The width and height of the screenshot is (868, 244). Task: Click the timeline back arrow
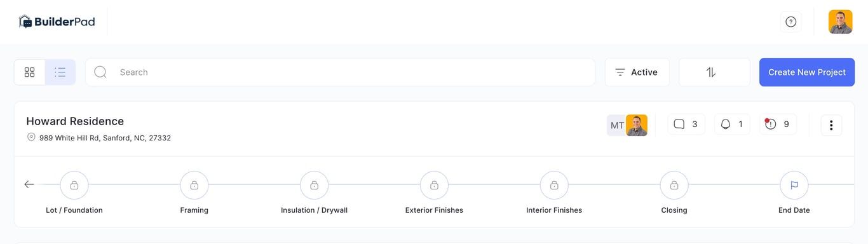[29, 184]
